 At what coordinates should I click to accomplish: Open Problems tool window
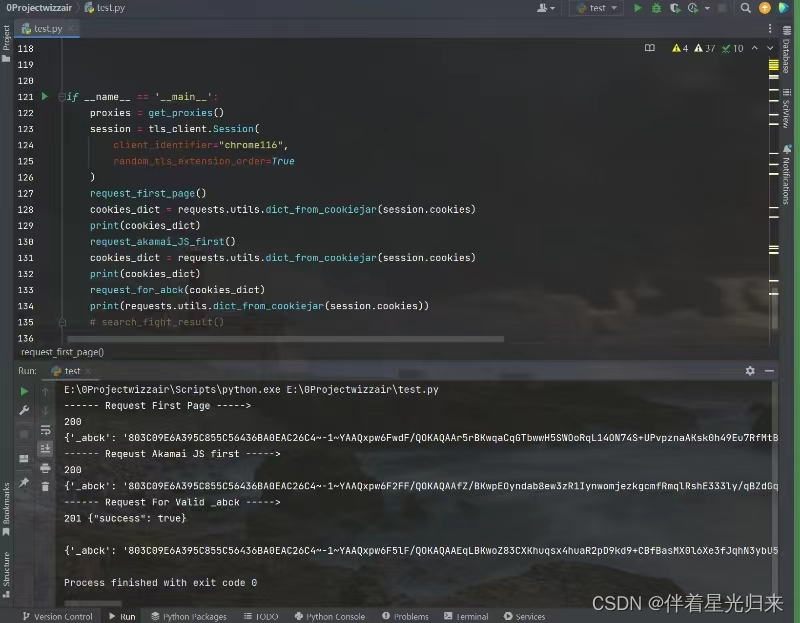pos(406,616)
